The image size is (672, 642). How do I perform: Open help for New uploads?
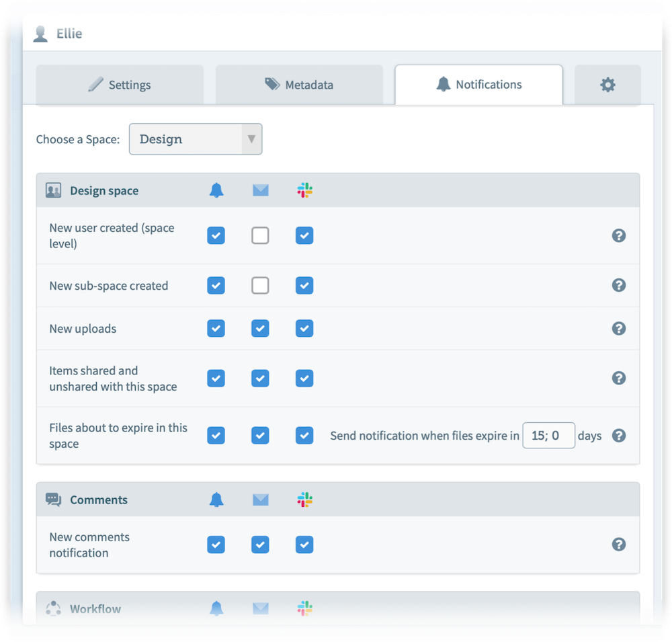coord(619,329)
